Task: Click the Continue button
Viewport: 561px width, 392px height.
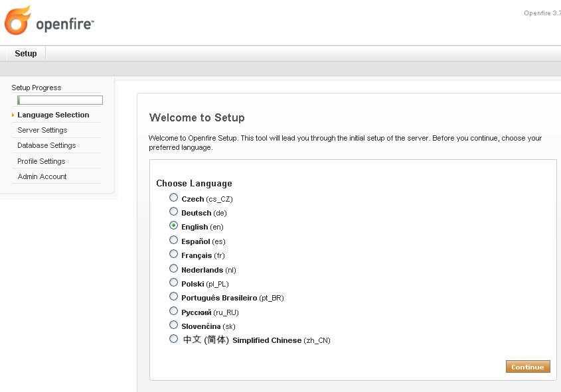Action: (x=528, y=367)
